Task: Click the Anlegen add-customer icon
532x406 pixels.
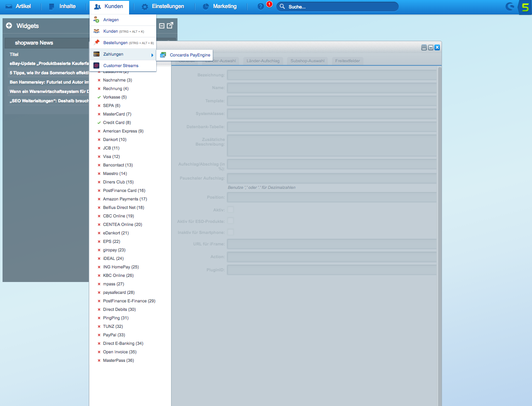Action: click(96, 20)
